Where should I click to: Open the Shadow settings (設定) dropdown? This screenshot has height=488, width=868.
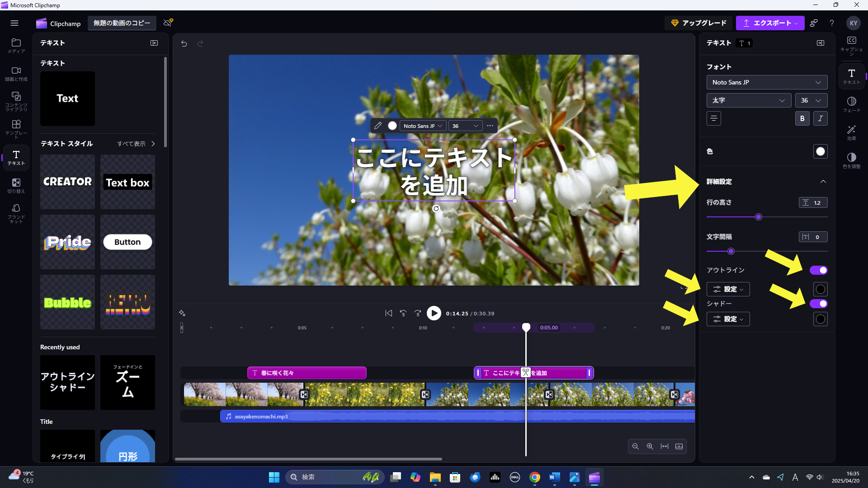(x=728, y=319)
